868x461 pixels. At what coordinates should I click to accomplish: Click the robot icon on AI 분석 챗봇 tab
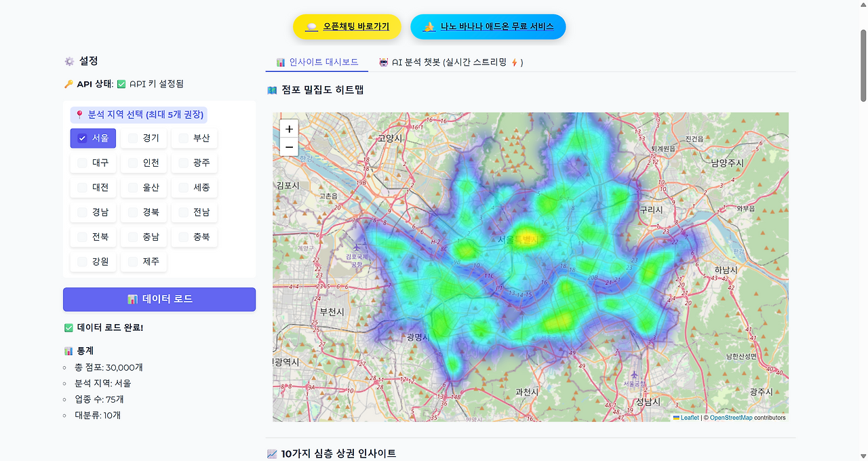coord(383,62)
